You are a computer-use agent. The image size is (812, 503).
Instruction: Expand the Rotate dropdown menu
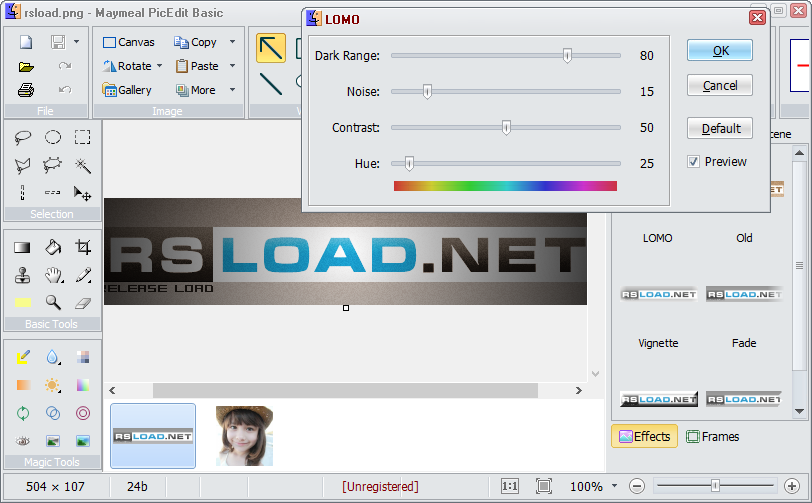160,66
